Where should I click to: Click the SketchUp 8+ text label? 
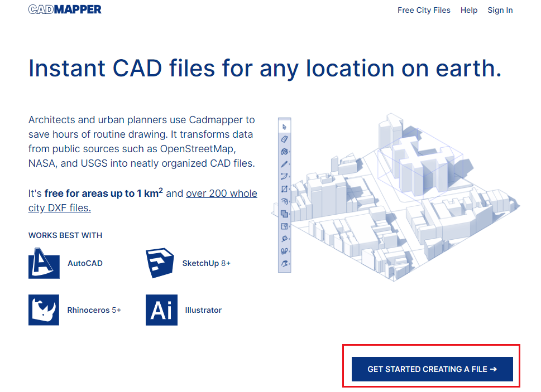pyautogui.click(x=207, y=264)
